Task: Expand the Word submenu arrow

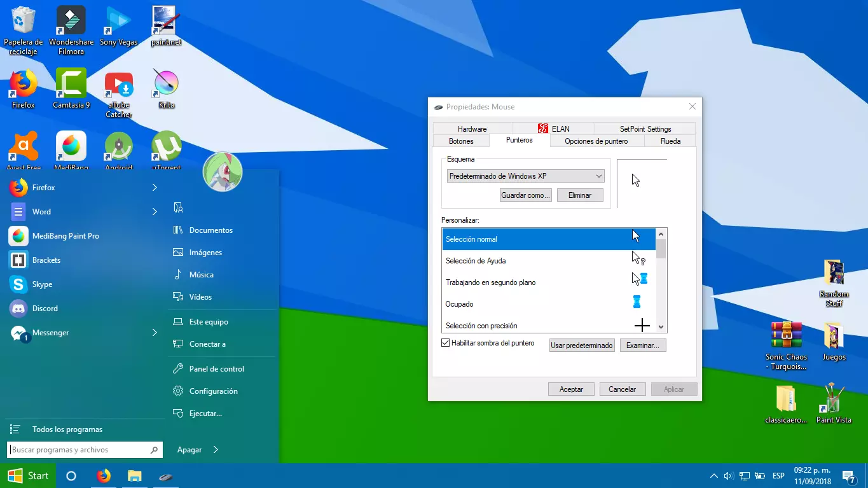Action: (x=155, y=212)
